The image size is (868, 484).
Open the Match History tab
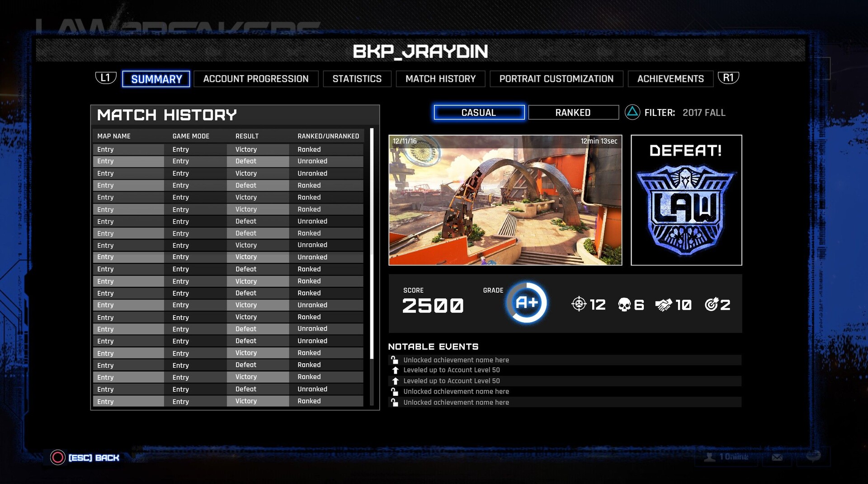441,79
